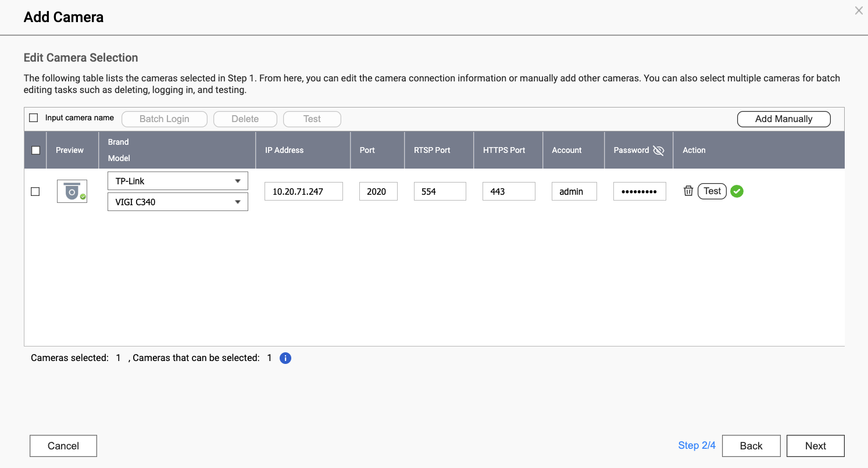The height and width of the screenshot is (468, 868).
Task: Toggle password visibility eye icon
Action: [658, 151]
